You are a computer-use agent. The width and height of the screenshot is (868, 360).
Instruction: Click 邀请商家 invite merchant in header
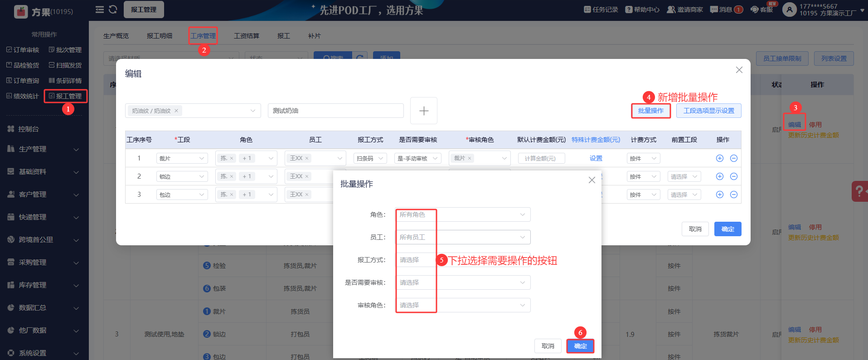tap(685, 10)
